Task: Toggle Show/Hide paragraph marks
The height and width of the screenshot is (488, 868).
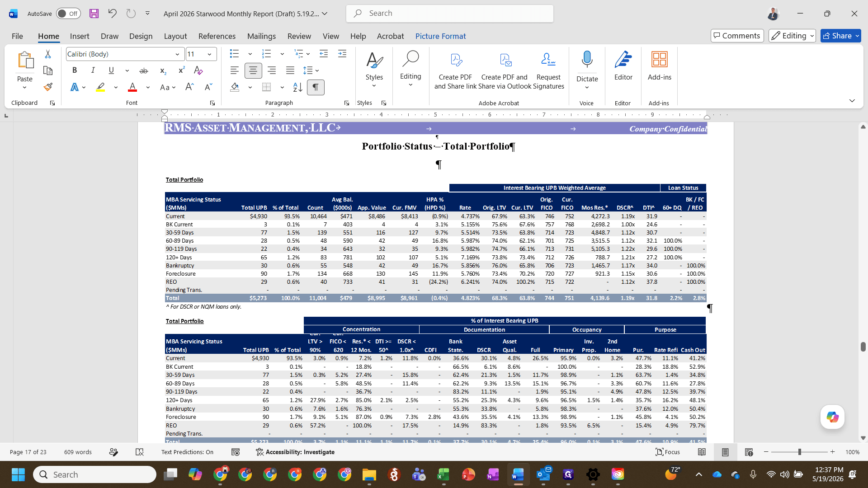Action: (x=316, y=87)
